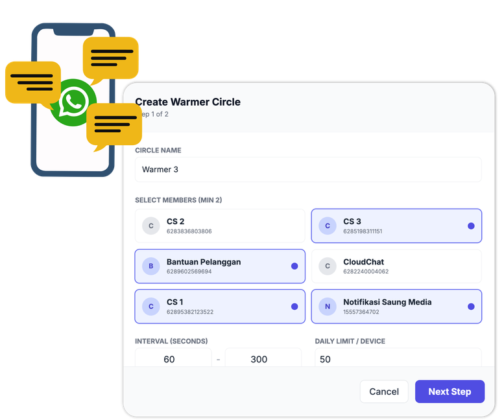The height and width of the screenshot is (420, 504).
Task: Click the Notifikasi Saung Media "N" avatar
Action: point(328,307)
